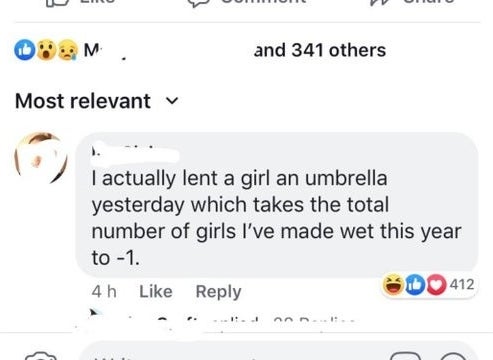
Task: Click the wow face reaction icon on the post
Action: (46, 50)
